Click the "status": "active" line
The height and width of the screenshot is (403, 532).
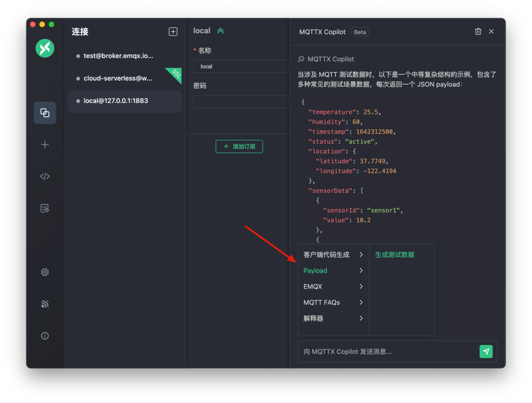(x=343, y=142)
